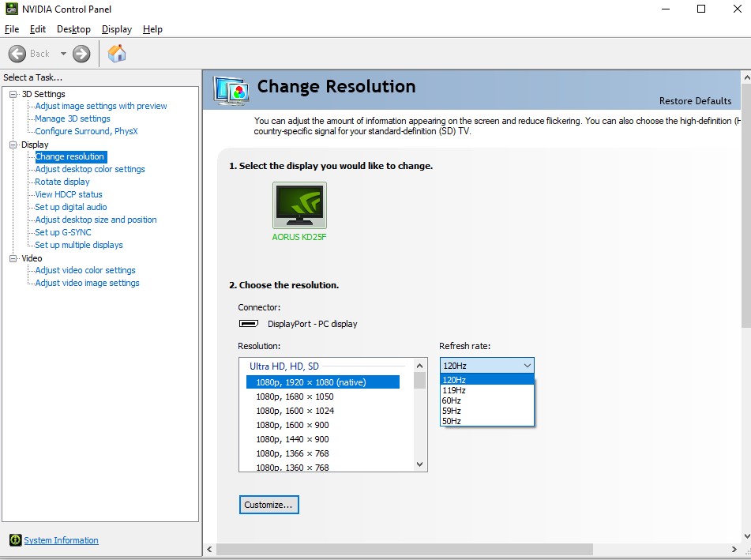Click the DisplayPort connector icon

coord(248,323)
